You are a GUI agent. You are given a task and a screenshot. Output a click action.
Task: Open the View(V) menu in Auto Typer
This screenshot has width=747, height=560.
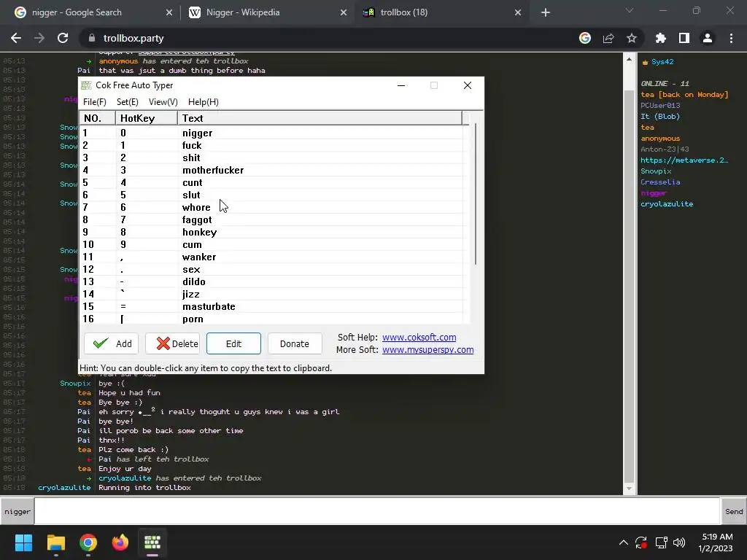163,102
